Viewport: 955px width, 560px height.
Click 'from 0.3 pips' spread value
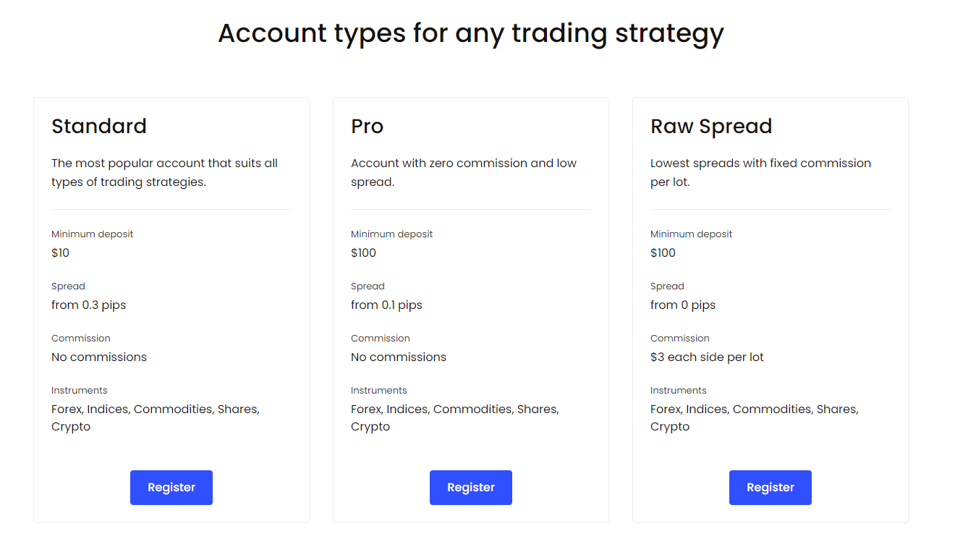tap(89, 305)
